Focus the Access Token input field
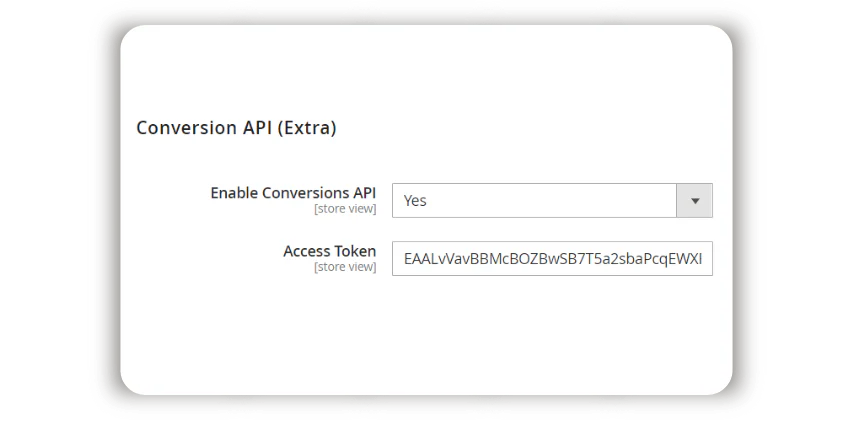 click(x=551, y=258)
